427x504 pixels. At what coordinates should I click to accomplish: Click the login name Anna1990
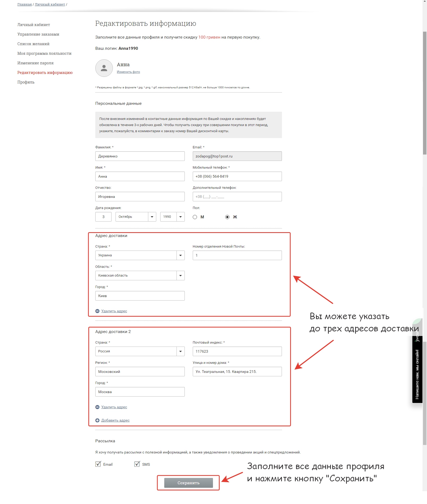(128, 48)
